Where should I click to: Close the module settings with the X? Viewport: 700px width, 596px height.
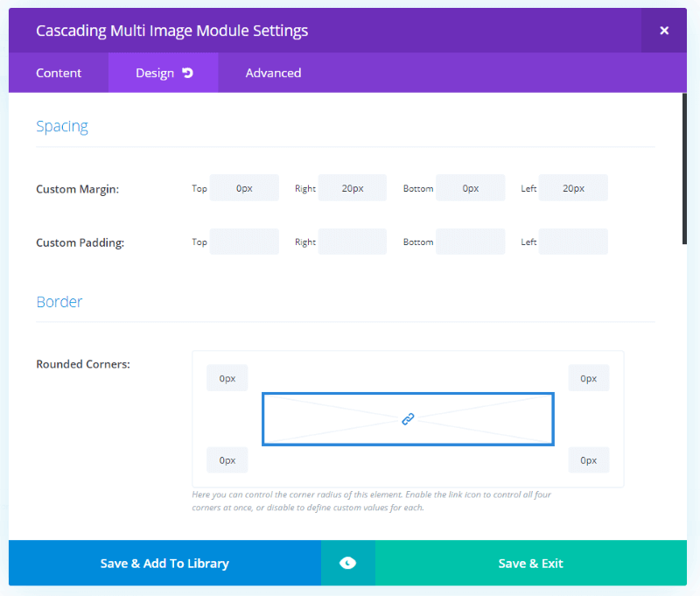click(664, 31)
